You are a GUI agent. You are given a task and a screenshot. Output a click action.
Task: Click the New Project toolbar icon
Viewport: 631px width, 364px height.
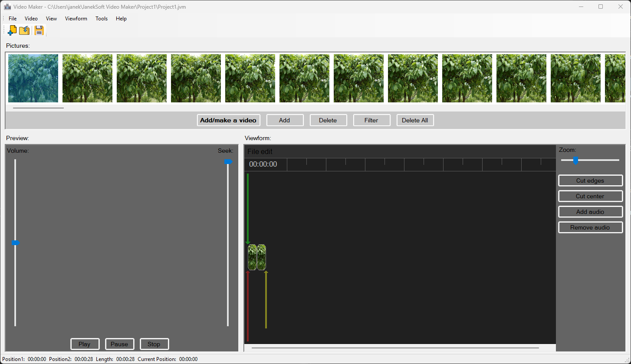coord(12,30)
